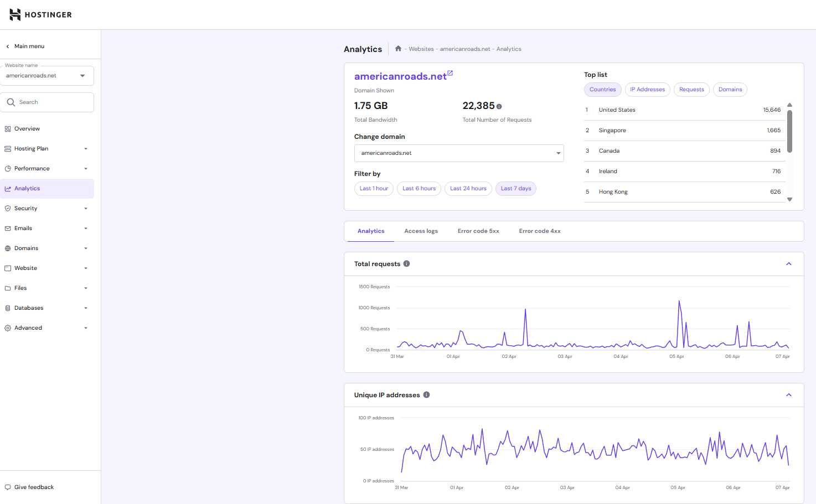This screenshot has width=816, height=504.
Task: Show Requests in Top list
Action: coord(691,90)
